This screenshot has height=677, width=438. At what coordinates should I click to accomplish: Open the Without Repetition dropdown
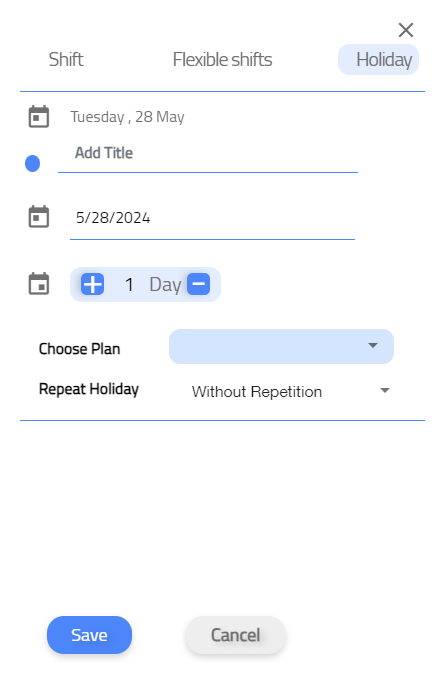(291, 391)
